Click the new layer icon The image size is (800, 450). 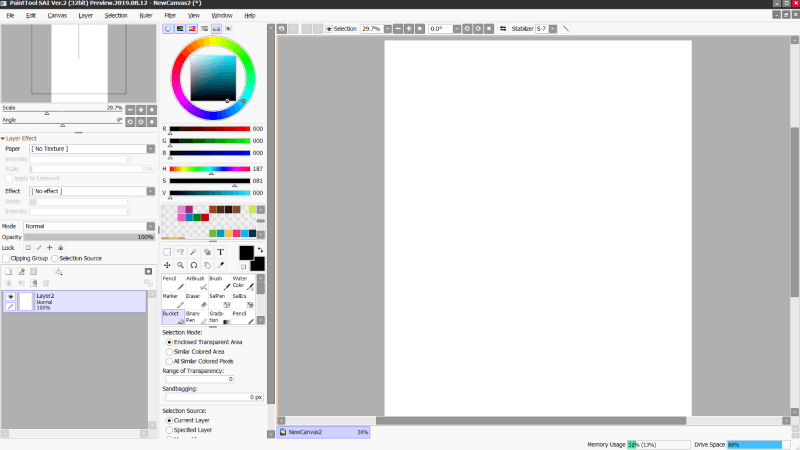[x=9, y=271]
